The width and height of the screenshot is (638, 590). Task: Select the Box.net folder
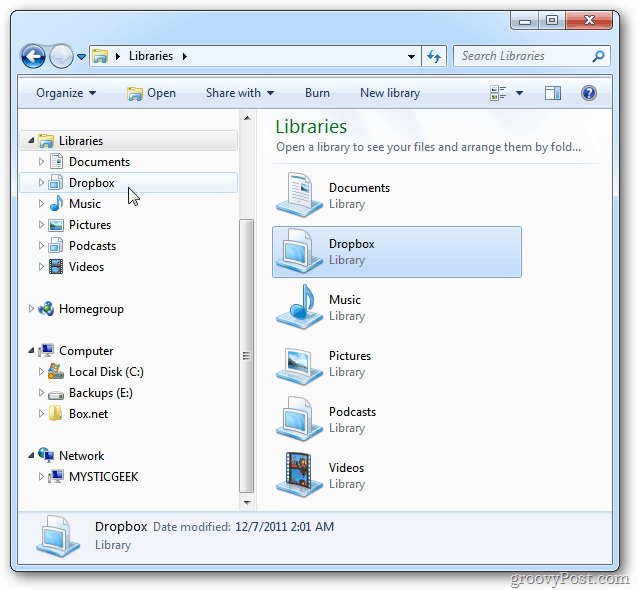88,414
